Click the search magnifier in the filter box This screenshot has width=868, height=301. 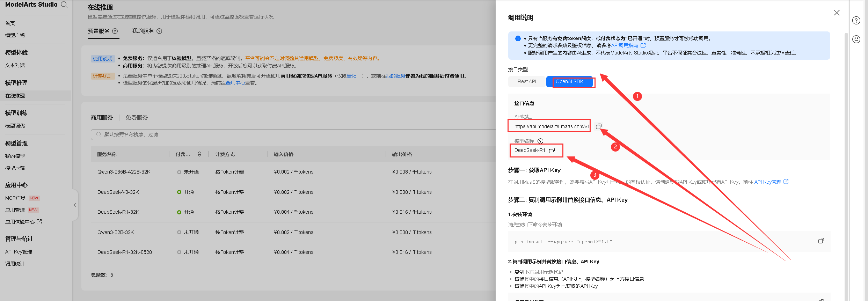(x=99, y=134)
